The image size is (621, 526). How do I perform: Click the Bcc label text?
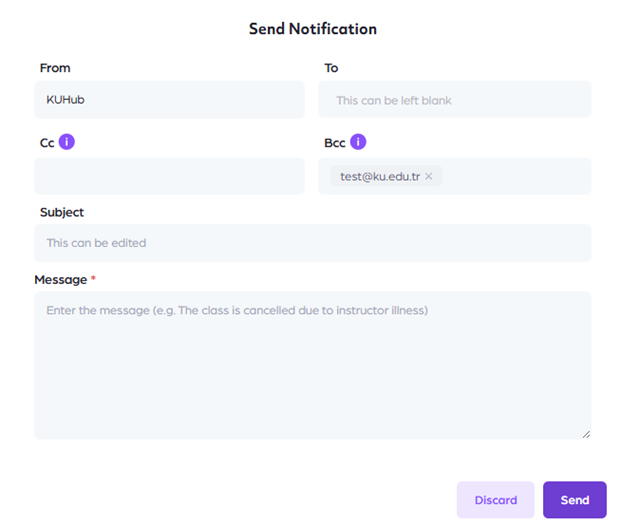click(x=335, y=143)
